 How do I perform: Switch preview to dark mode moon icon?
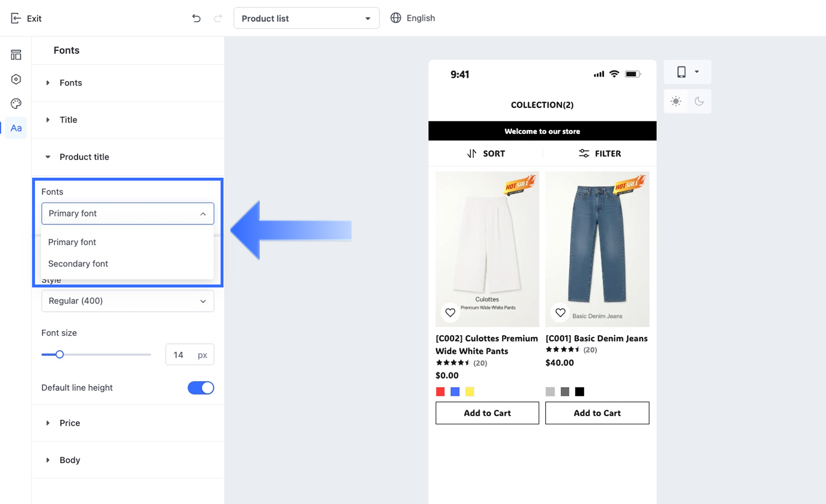pos(699,101)
